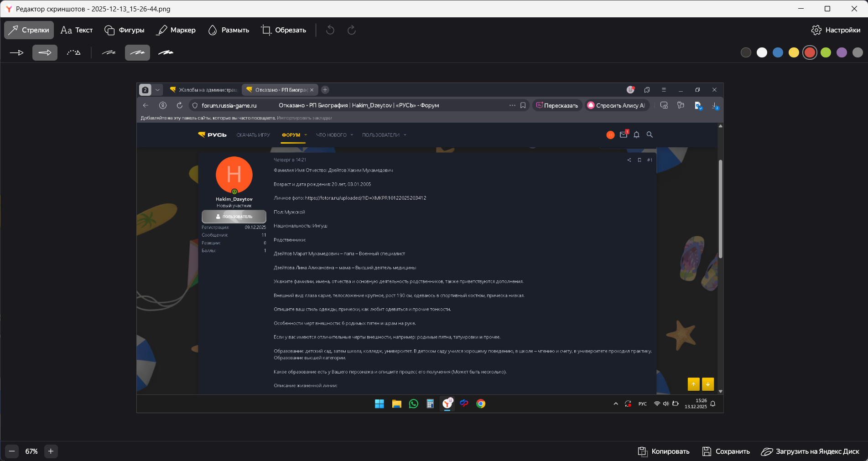Select the Стрелки arrow tool
This screenshot has height=461, width=868.
[x=29, y=30]
